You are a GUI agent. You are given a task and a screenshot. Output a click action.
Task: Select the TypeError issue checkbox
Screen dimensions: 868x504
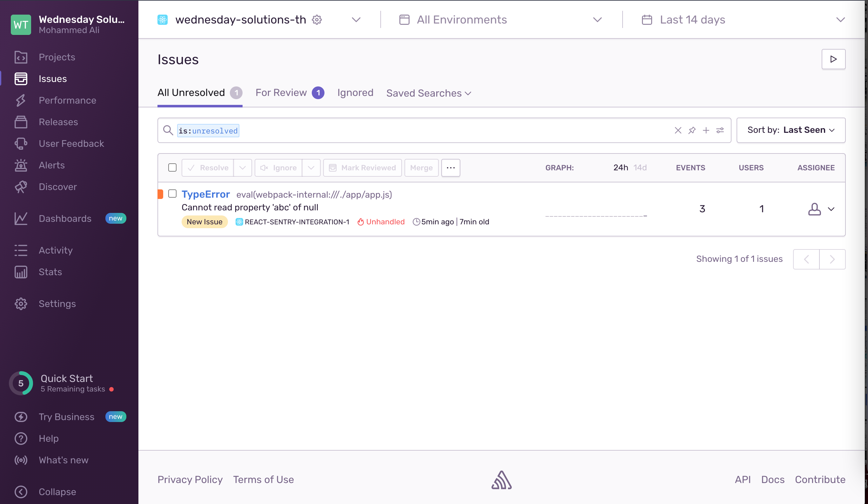172,194
